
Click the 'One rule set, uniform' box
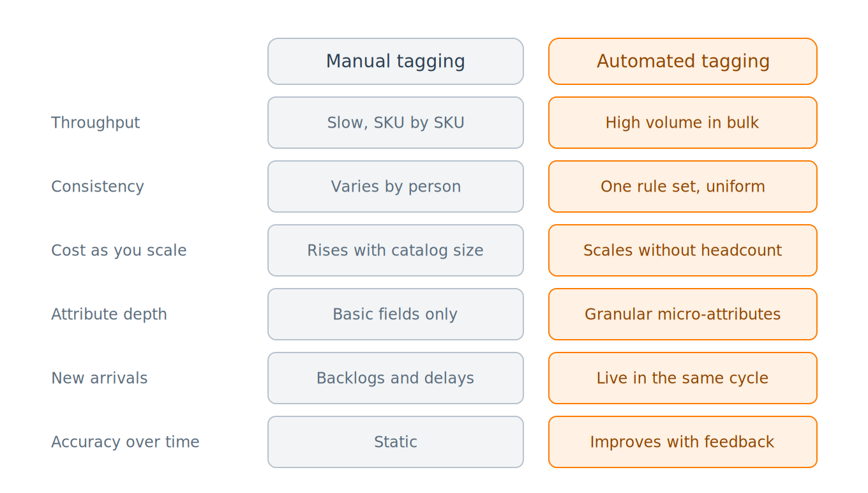coord(683,186)
